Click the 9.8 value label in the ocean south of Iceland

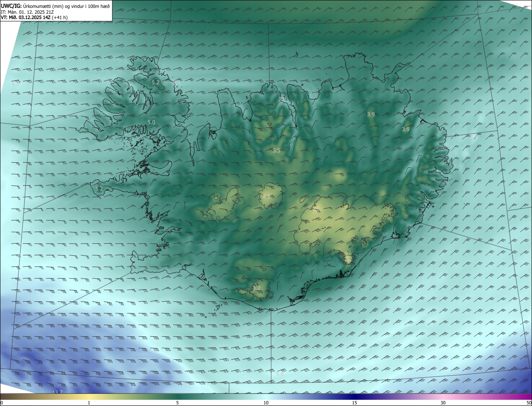(x=280, y=374)
